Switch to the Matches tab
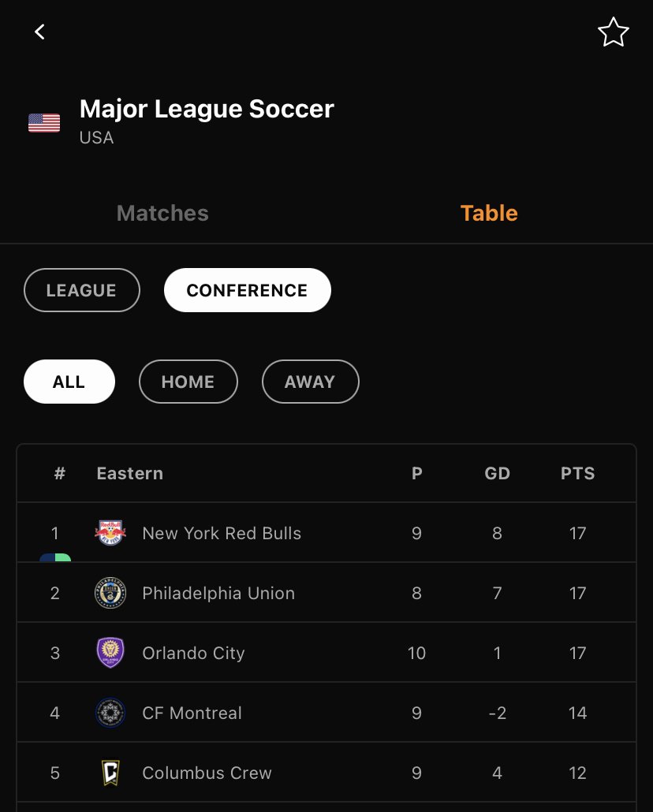The width and height of the screenshot is (653, 812). click(162, 213)
